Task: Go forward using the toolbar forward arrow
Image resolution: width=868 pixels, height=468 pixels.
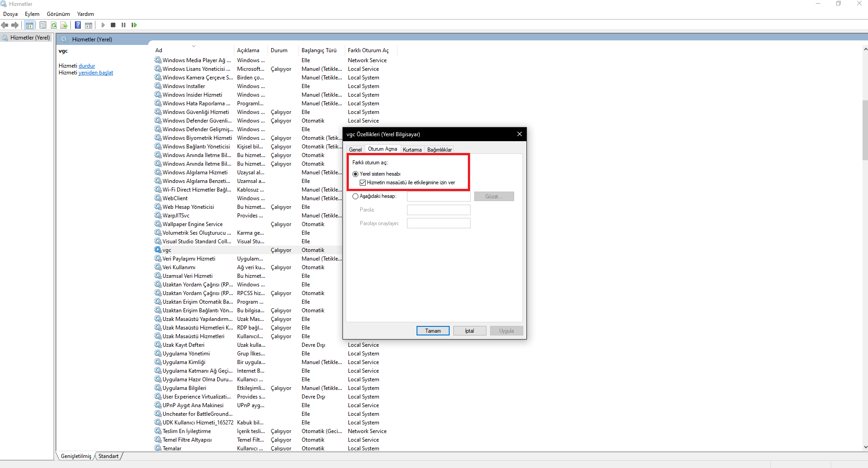Action: point(15,25)
